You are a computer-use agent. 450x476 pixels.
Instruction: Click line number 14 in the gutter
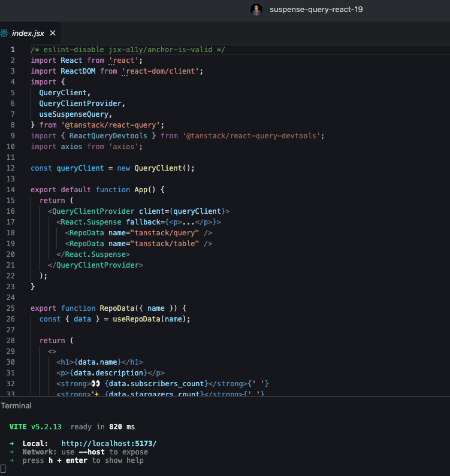point(12,190)
